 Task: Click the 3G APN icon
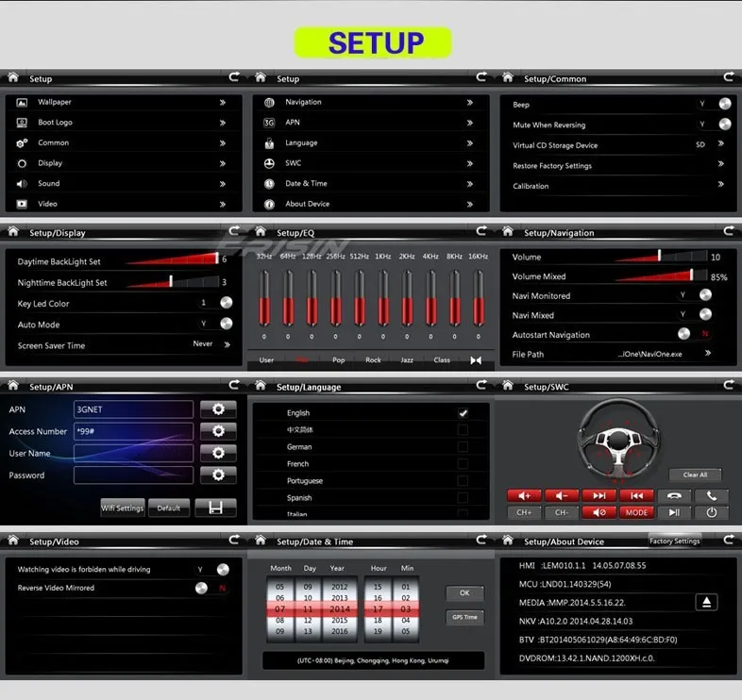(269, 123)
